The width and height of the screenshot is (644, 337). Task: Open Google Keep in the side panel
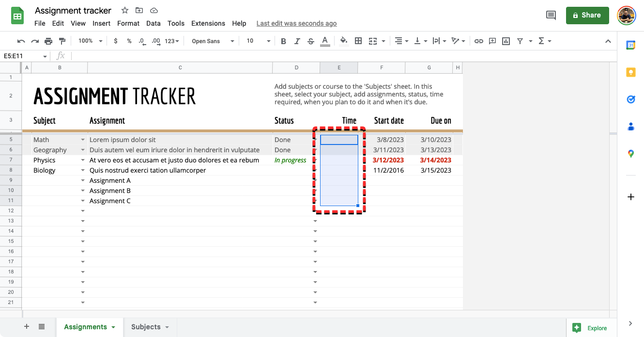tap(630, 72)
